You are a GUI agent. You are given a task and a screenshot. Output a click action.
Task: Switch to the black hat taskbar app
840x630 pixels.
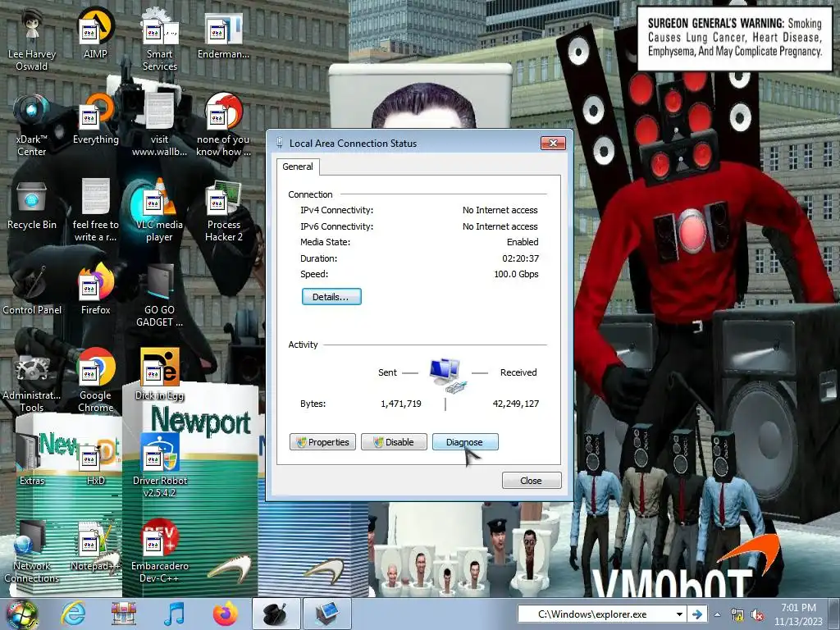(x=276, y=614)
